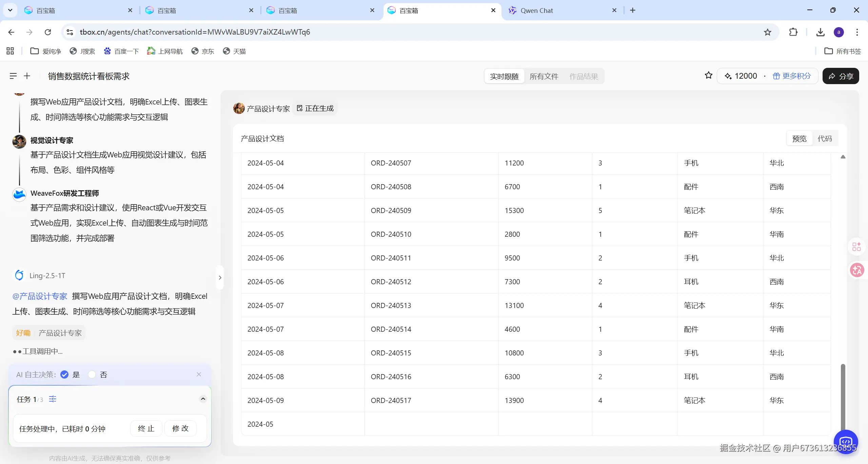Select 是 for AI autonomous decision
Screen dimensions: 868x464
pyautogui.click(x=64, y=374)
